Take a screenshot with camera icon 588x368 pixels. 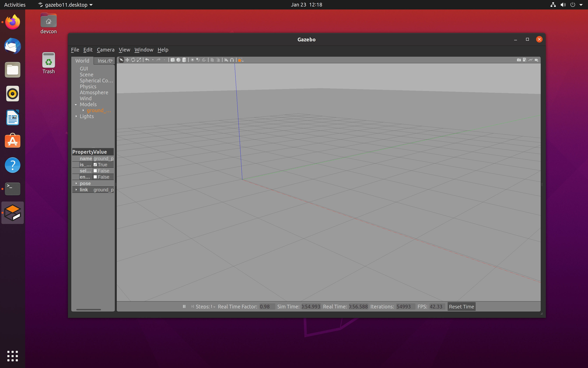519,60
